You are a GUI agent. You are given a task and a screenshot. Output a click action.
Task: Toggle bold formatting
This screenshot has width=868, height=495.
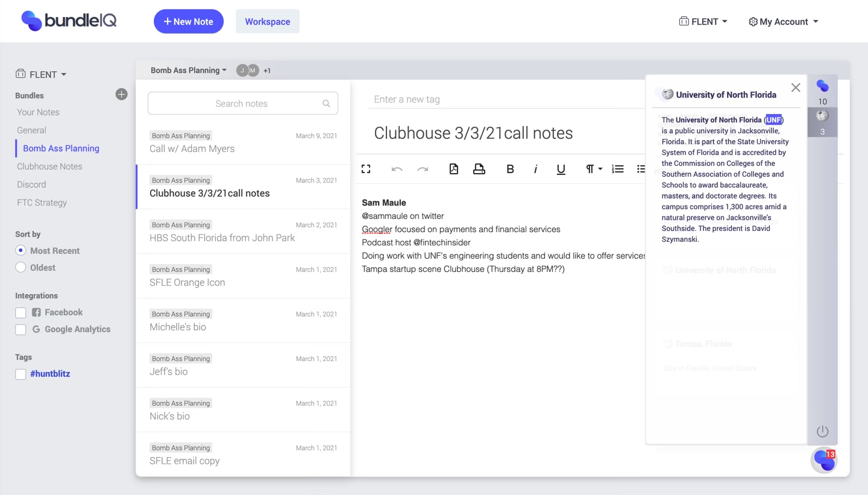tap(510, 169)
